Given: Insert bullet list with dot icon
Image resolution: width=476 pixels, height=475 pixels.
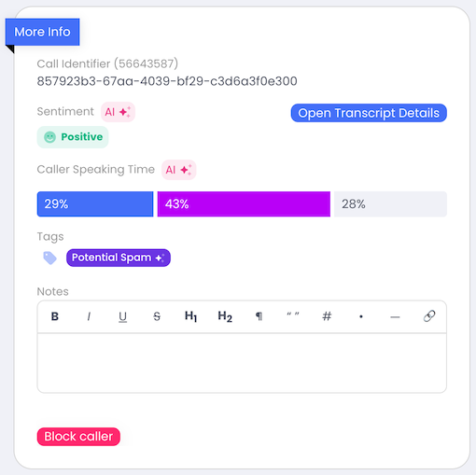Looking at the screenshot, I should pos(361,316).
